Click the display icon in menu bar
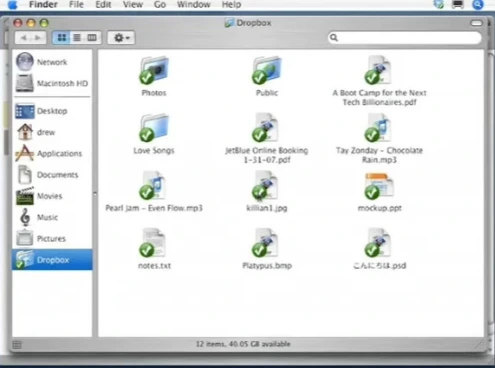This screenshot has height=368, width=495. (x=458, y=4)
